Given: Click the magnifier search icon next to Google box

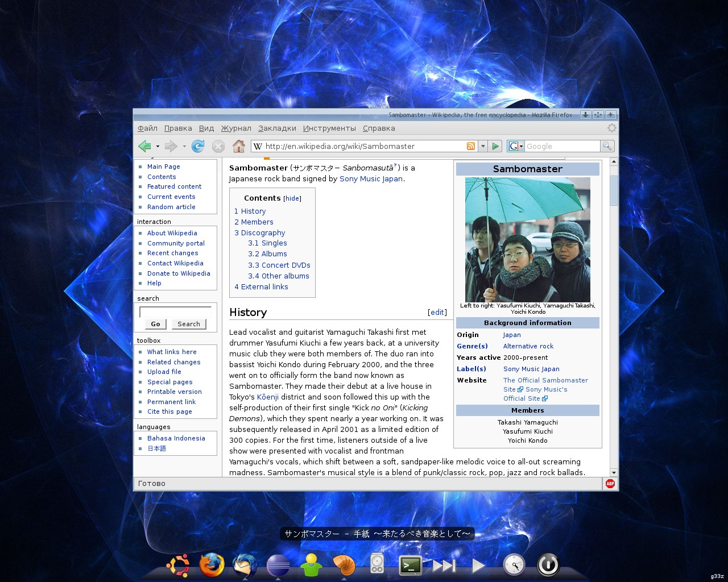Looking at the screenshot, I should coord(607,146).
